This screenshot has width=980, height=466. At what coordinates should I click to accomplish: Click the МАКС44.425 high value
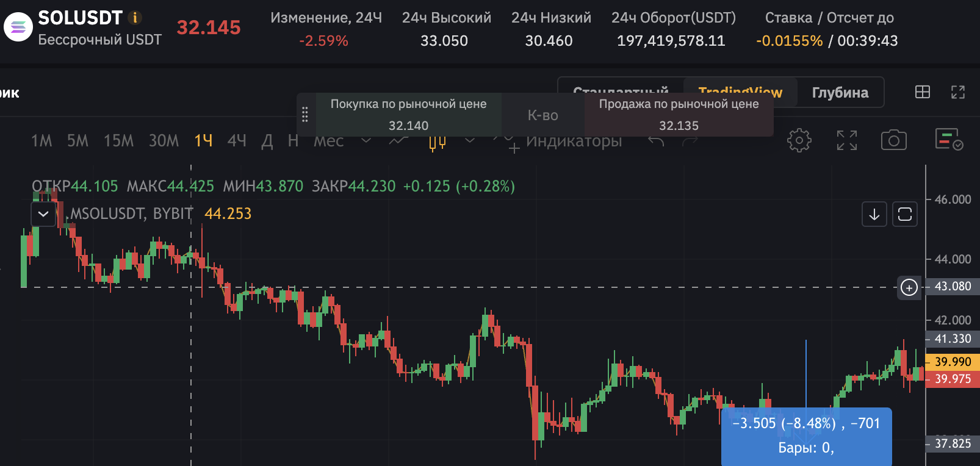[x=170, y=186]
